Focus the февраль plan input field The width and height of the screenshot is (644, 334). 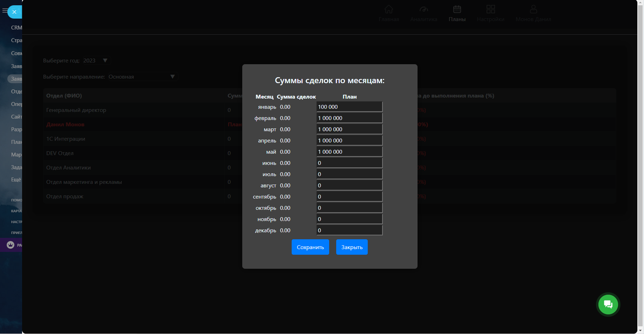[x=350, y=118]
